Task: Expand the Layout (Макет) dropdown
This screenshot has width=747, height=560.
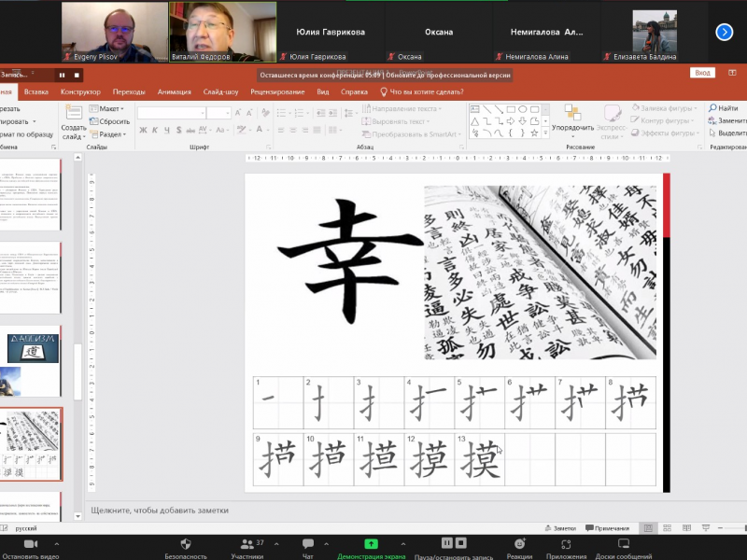Action: click(x=109, y=109)
